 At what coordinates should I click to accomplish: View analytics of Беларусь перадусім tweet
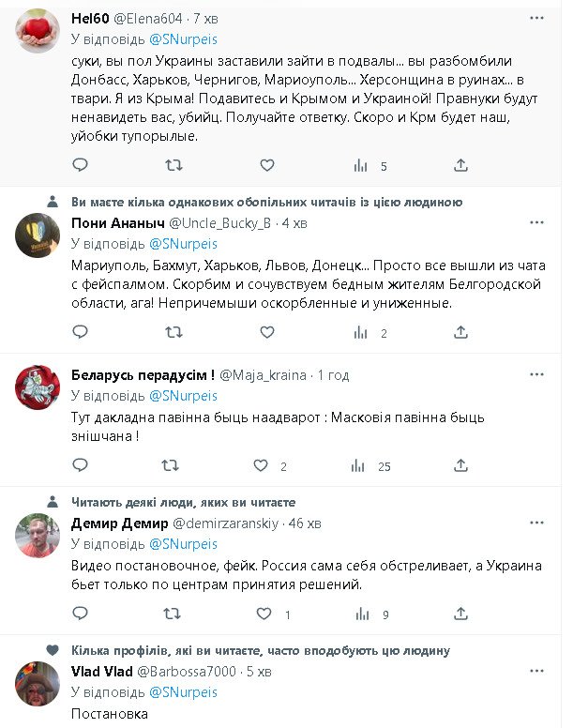(361, 465)
